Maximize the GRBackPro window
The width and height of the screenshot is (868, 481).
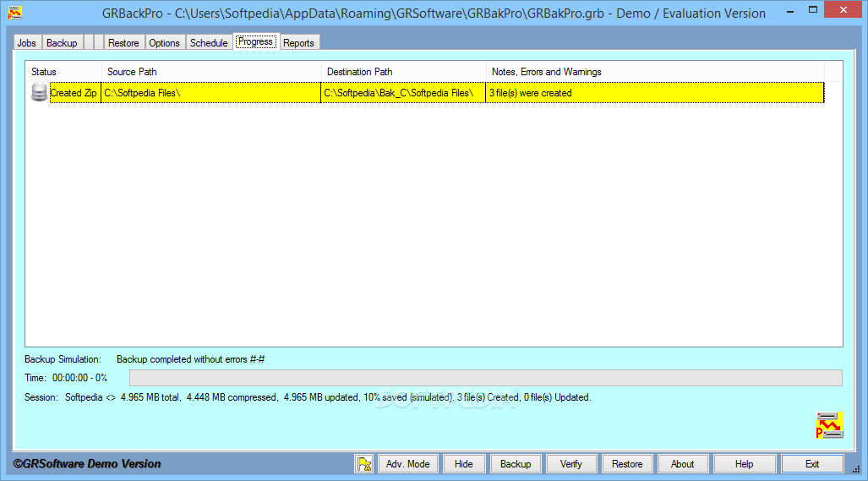click(x=813, y=10)
